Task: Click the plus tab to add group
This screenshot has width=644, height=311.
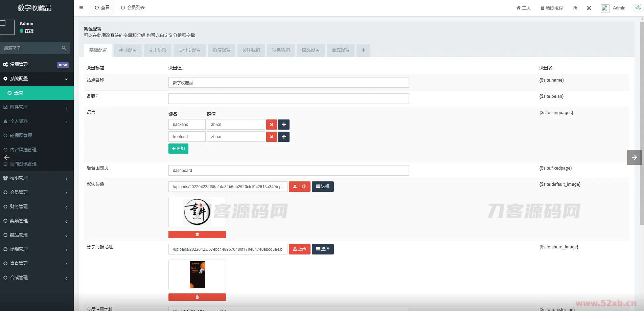Action: click(x=363, y=50)
